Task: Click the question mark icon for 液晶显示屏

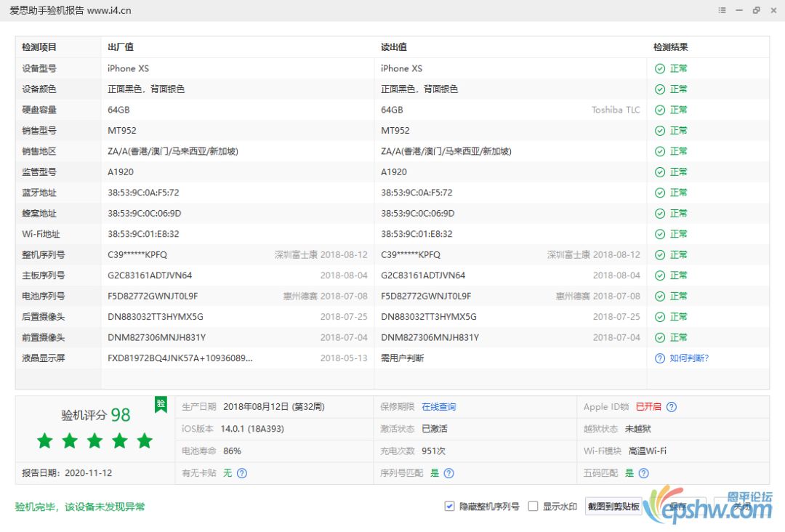Action: tap(660, 358)
